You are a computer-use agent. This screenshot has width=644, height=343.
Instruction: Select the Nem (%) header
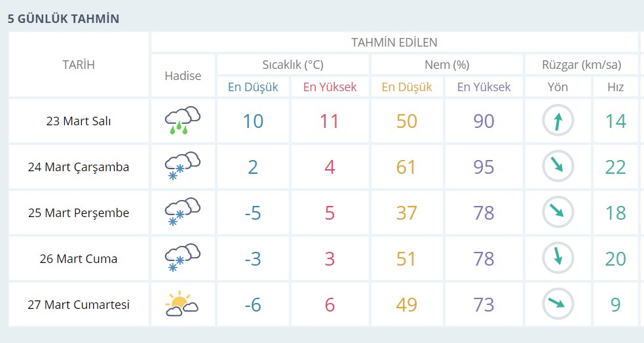click(x=447, y=65)
